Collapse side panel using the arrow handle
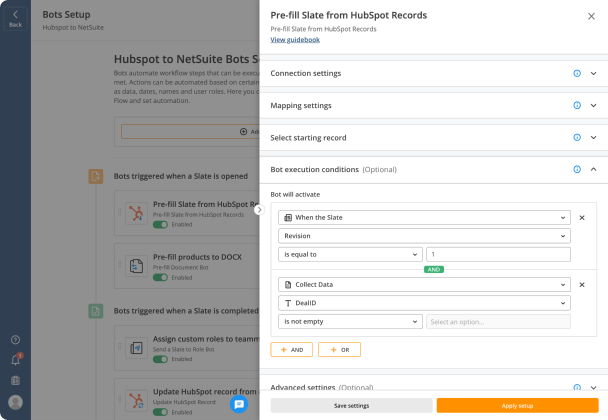The width and height of the screenshot is (608, 420). (x=259, y=210)
